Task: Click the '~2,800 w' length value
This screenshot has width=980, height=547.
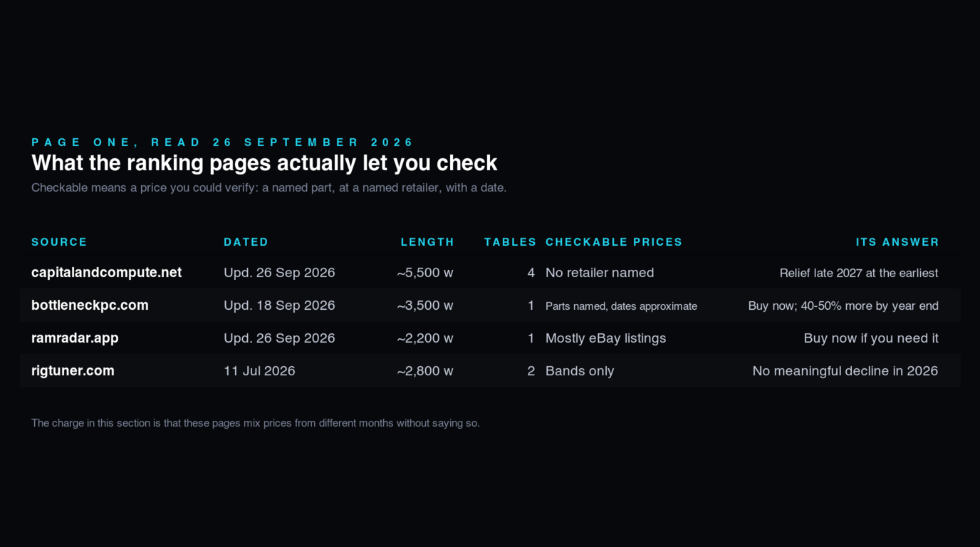Action: tap(425, 371)
